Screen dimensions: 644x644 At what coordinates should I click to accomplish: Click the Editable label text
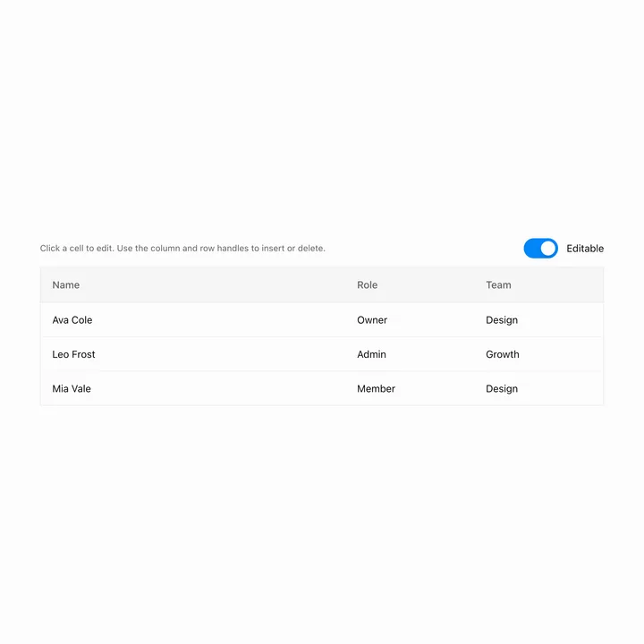(585, 249)
